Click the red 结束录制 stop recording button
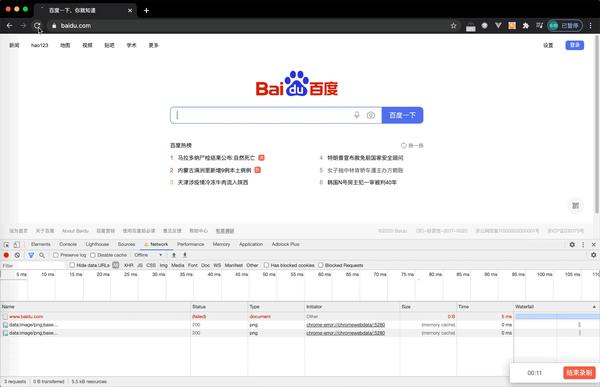Image resolution: width=600 pixels, height=387 pixels. coord(579,372)
